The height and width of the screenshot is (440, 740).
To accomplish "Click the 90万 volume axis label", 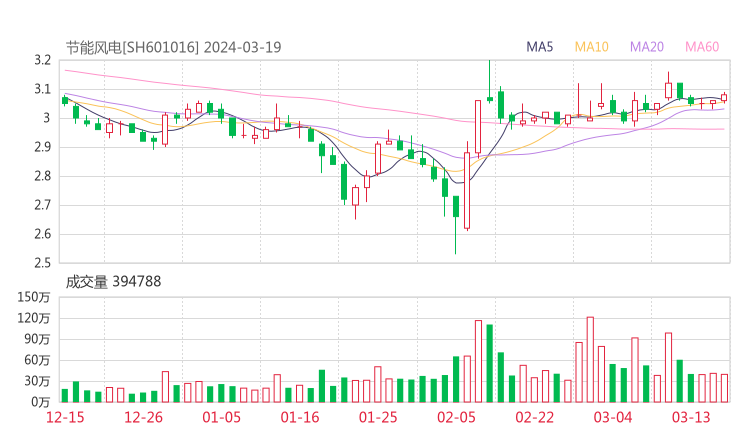I will tap(37, 339).
